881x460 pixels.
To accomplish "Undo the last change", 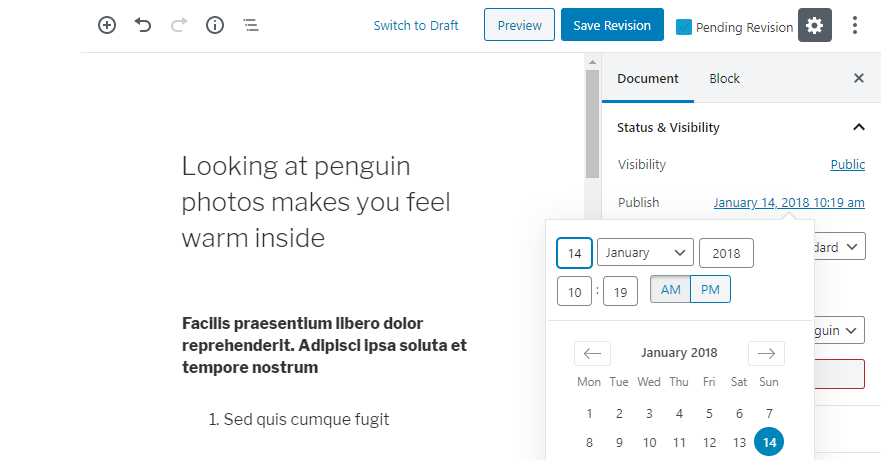I will [143, 25].
